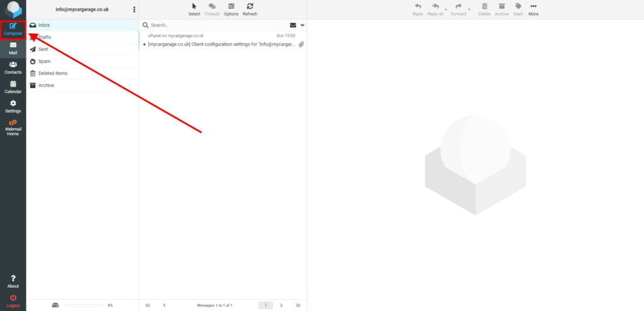Viewport: 644px width, 311px height.
Task: Click the Delete trash button
Action: coord(485,9)
